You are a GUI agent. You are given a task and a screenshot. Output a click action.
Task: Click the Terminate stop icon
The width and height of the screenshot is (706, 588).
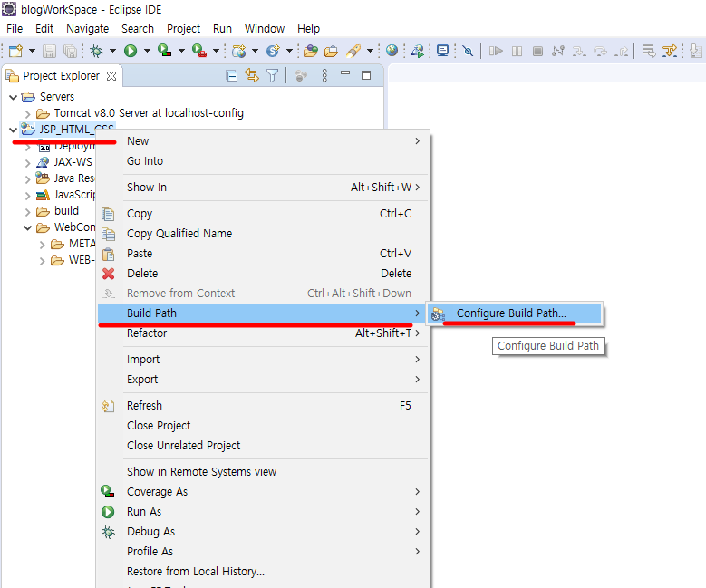coord(537,51)
